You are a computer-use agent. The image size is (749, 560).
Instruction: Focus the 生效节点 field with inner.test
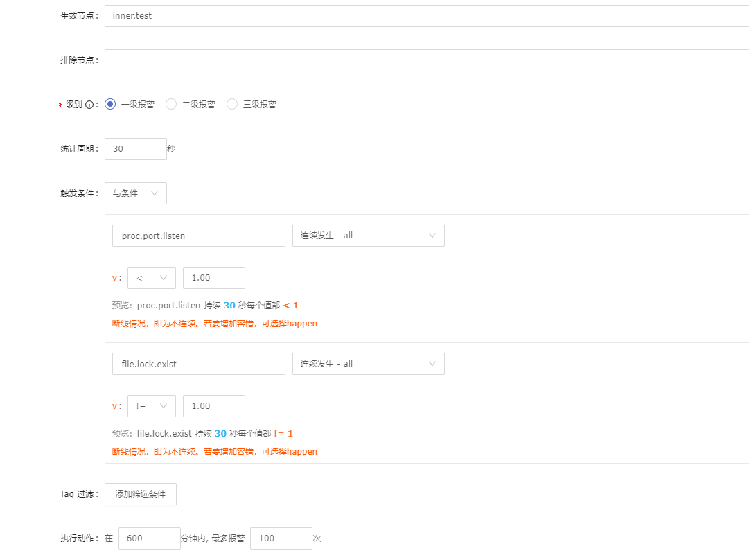coord(427,16)
